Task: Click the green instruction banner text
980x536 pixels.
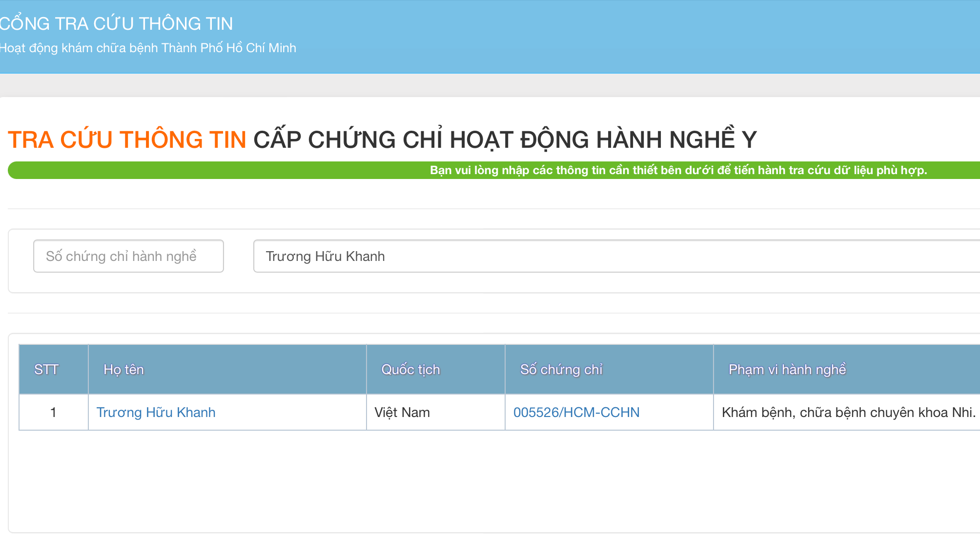Action: click(678, 170)
